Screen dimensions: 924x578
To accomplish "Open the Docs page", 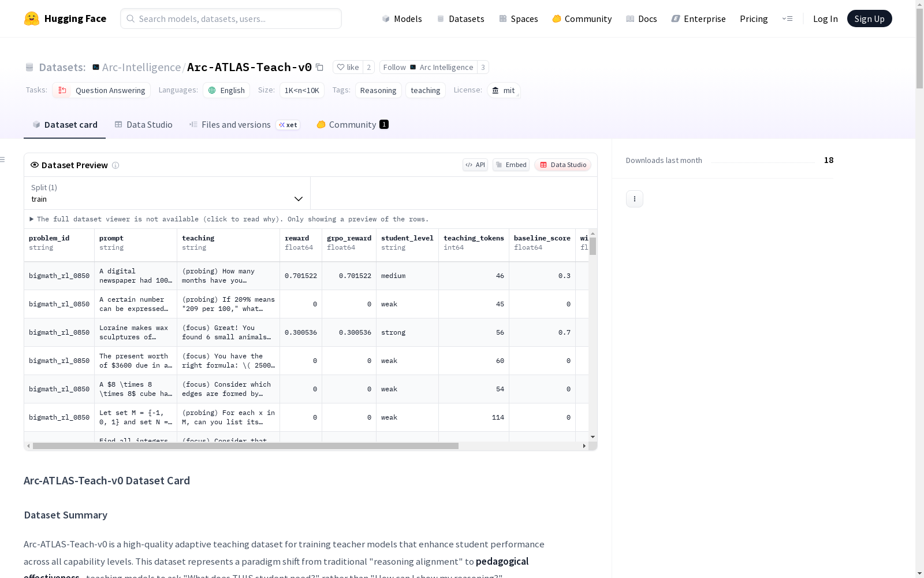I will (642, 18).
